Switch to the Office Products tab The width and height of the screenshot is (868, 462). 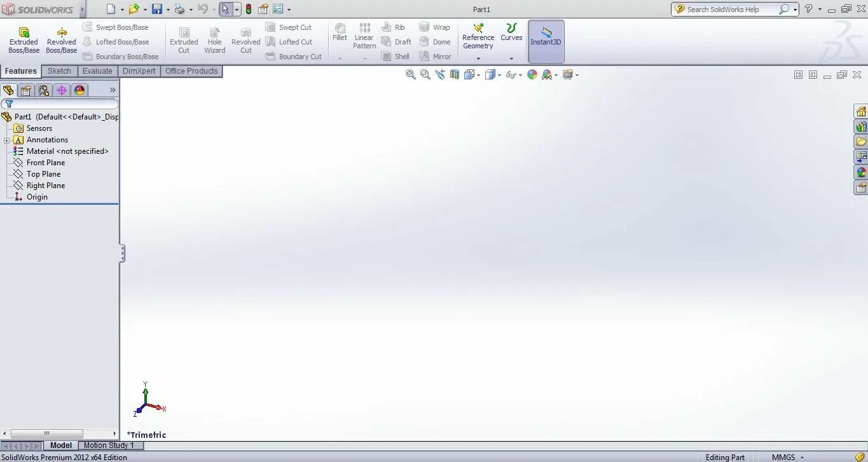click(x=191, y=71)
